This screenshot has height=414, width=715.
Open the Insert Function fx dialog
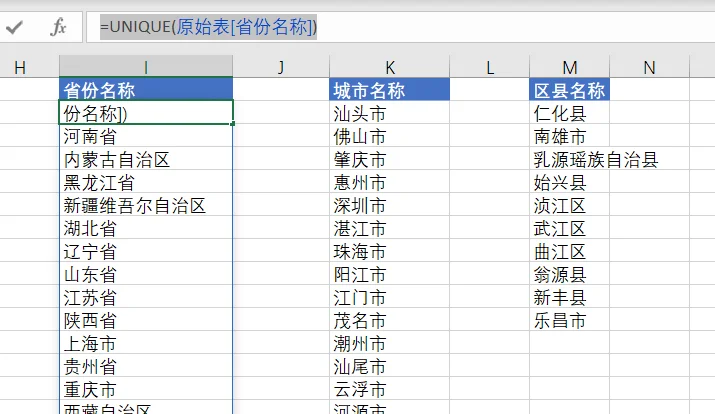[x=58, y=27]
